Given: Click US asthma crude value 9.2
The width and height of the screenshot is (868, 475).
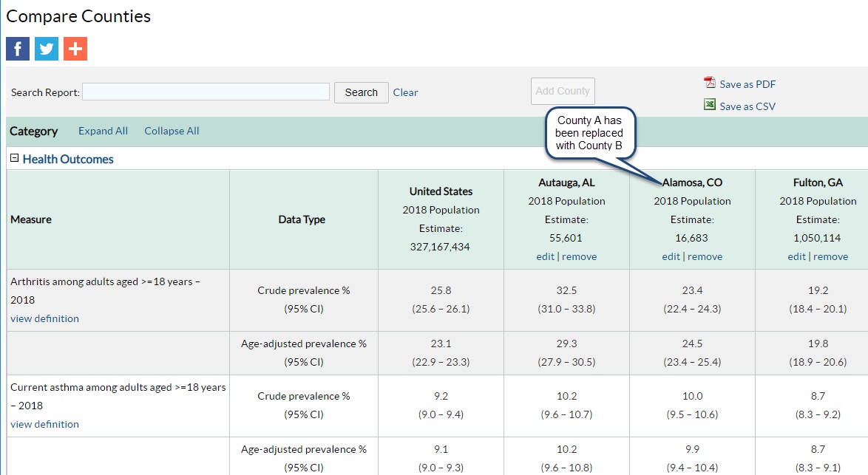Looking at the screenshot, I should click(x=441, y=396).
